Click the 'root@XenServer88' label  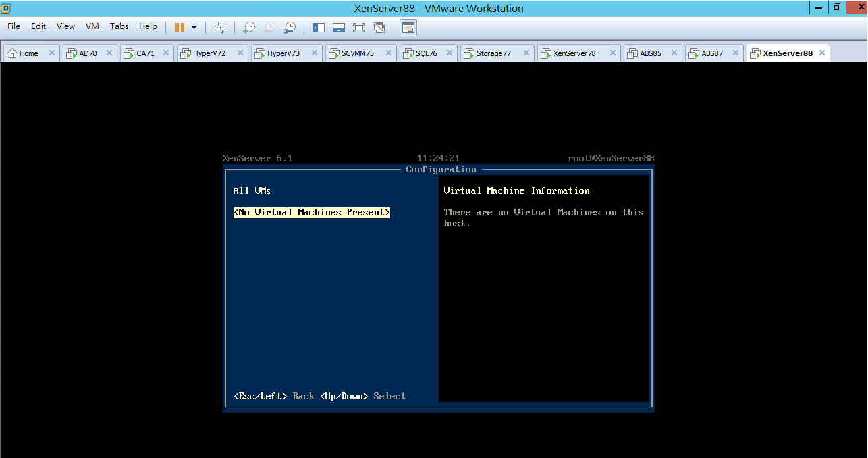[611, 159]
